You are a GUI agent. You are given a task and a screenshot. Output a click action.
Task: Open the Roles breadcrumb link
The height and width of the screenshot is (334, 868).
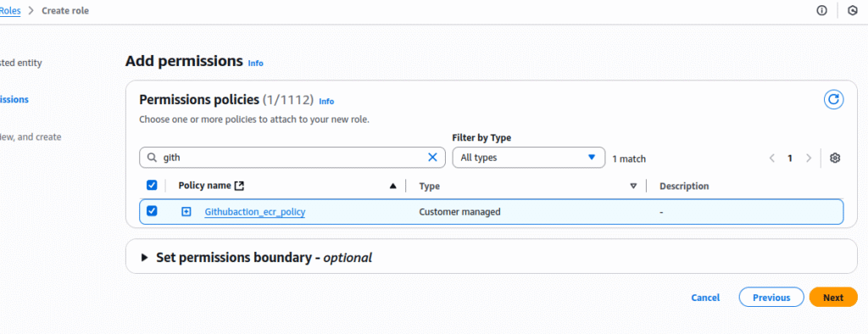tap(10, 10)
